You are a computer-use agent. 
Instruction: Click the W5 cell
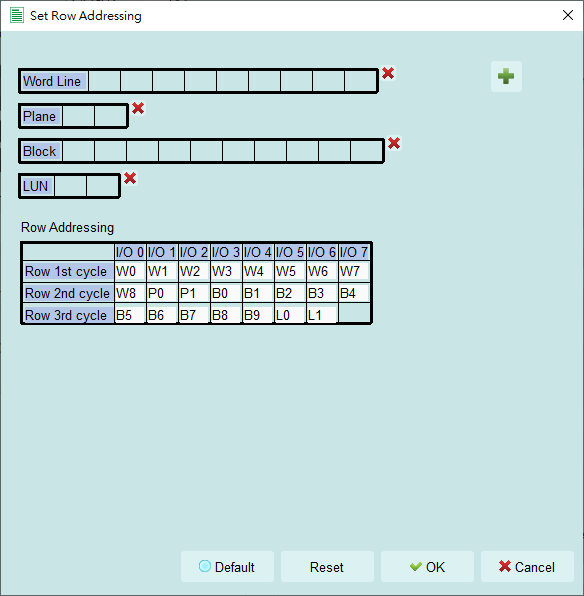click(290, 271)
